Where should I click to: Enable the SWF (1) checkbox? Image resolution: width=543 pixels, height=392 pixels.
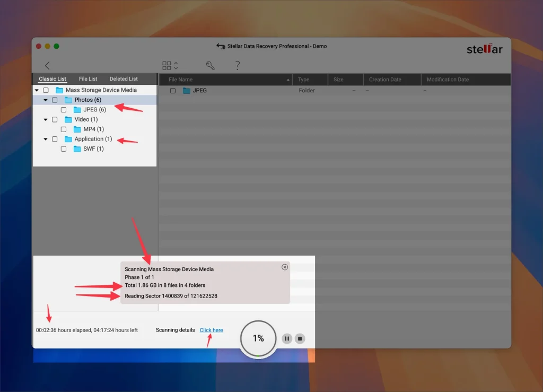tap(64, 149)
